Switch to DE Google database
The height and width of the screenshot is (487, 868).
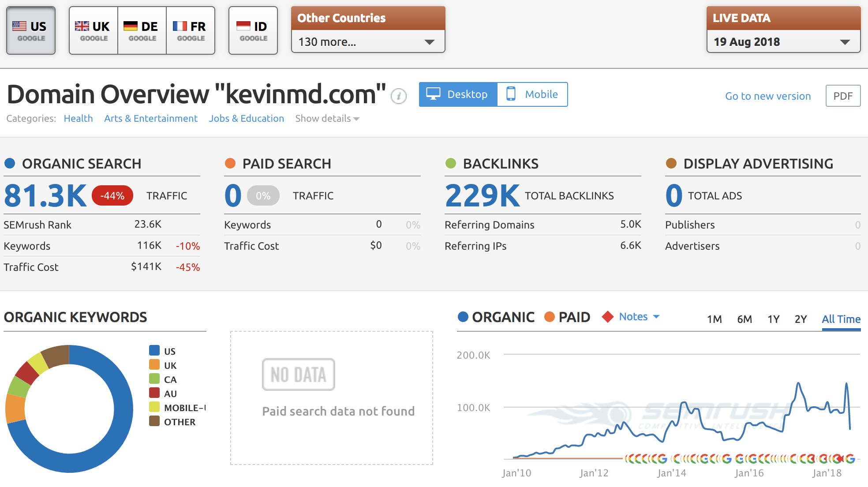(x=142, y=30)
